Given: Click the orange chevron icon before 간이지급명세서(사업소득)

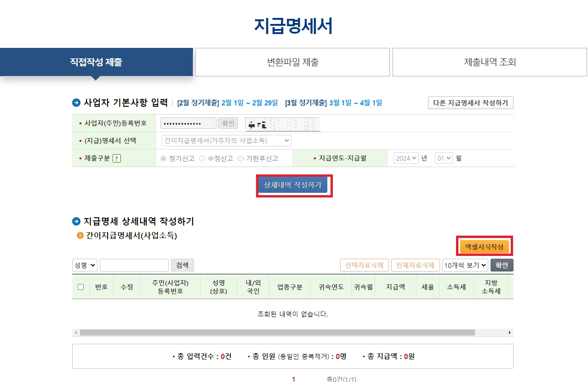Looking at the screenshot, I should (x=80, y=236).
